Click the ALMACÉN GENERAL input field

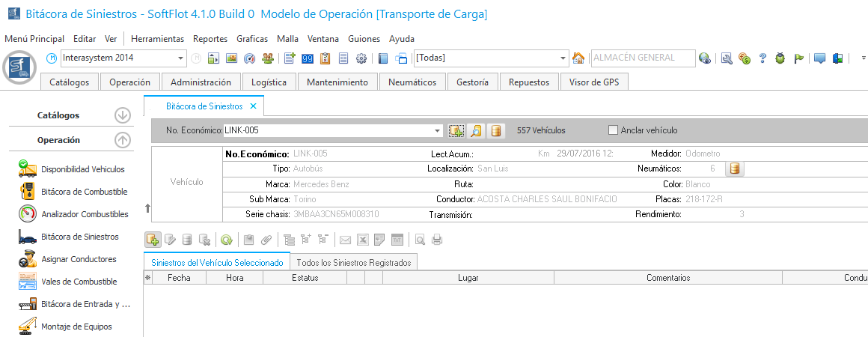pos(641,58)
